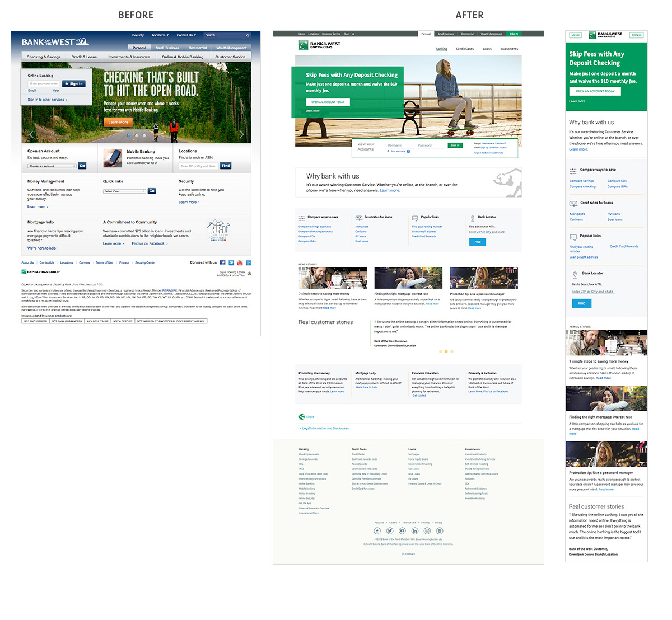Click Find us on Facebook link in Before
672x620 pixels.
pos(150,243)
